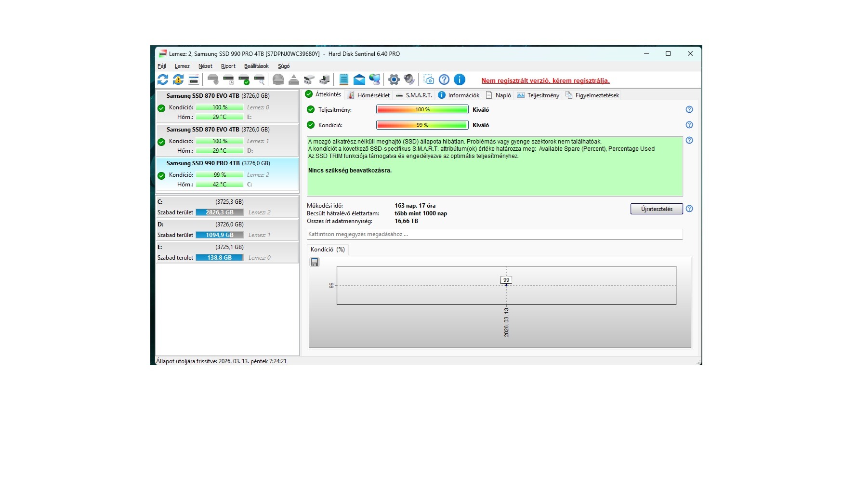Click the disk with clock toolbar icon

(x=228, y=79)
